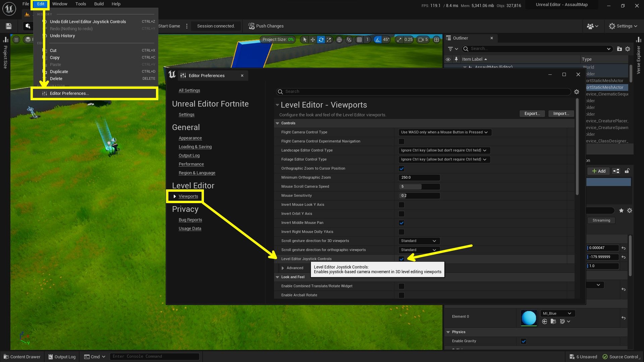644x362 pixels.
Task: Select the Move tool in the viewport toolbar
Action: (313, 40)
